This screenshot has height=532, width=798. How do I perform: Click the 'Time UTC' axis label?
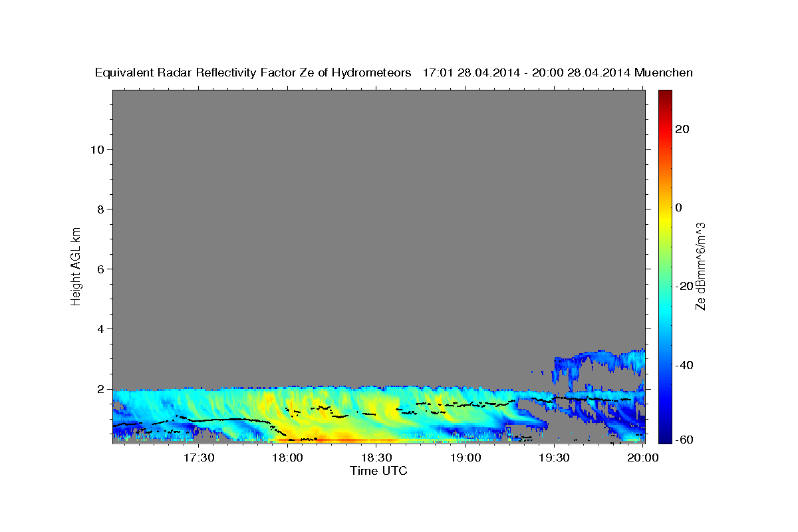click(378, 471)
